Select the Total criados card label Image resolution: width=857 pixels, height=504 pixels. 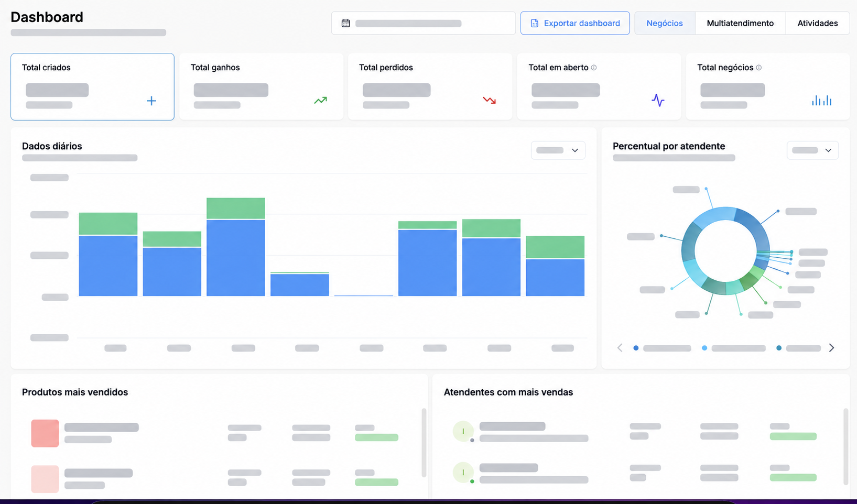(46, 68)
